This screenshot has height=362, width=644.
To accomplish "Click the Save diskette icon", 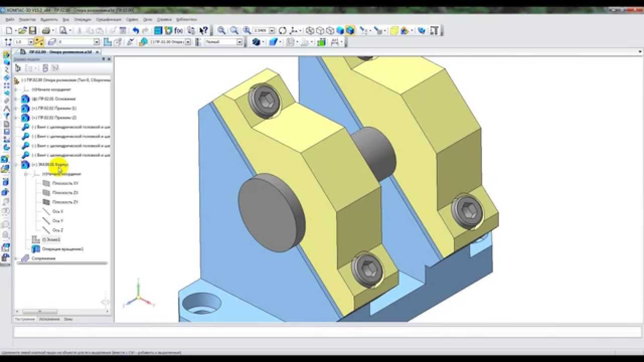I will tap(33, 31).
